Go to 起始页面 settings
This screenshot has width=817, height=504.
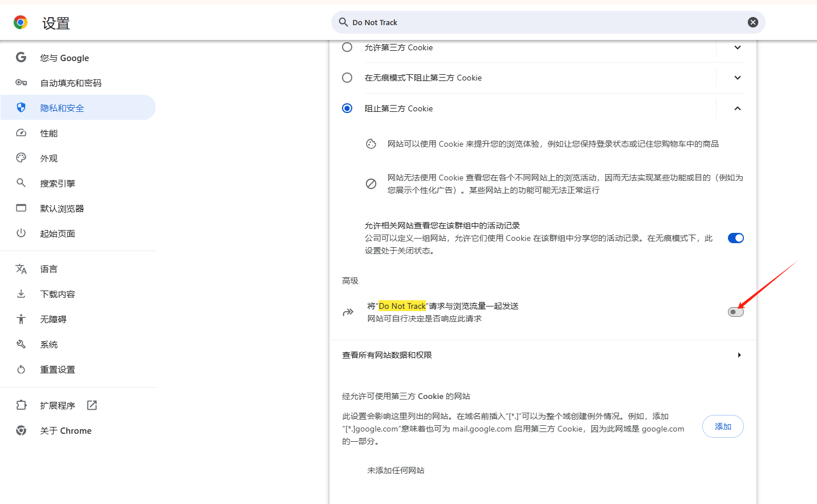click(78, 233)
